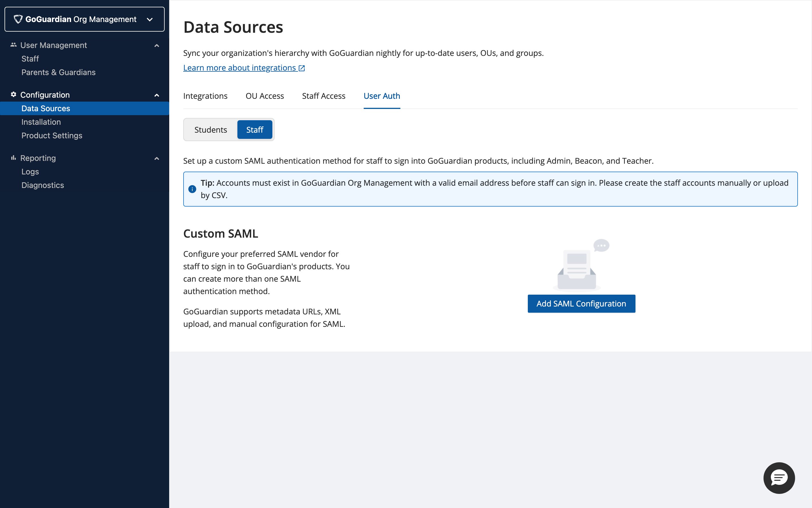This screenshot has width=812, height=508.
Task: Collapse the Reporting section
Action: click(157, 158)
